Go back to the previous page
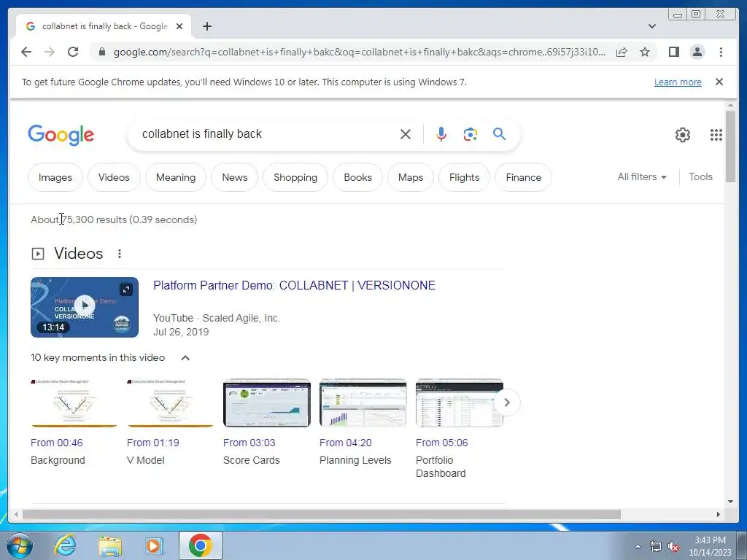This screenshot has width=747, height=560. [x=26, y=52]
